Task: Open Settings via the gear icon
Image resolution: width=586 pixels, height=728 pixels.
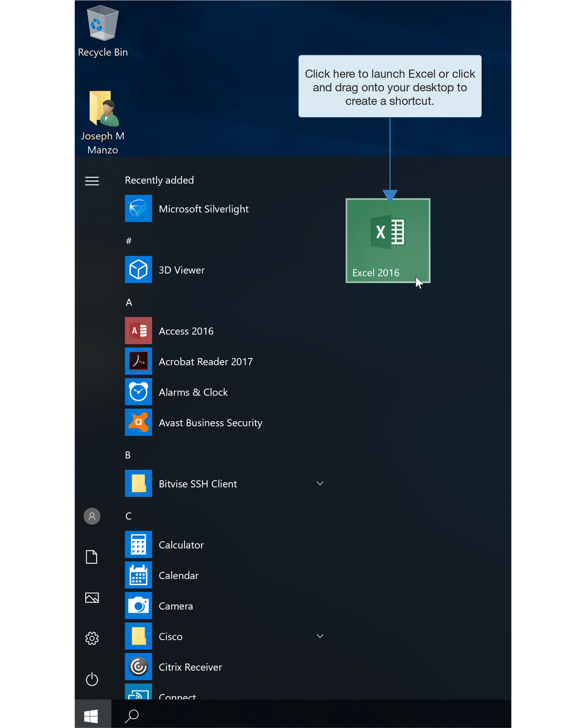Action: pos(92,638)
